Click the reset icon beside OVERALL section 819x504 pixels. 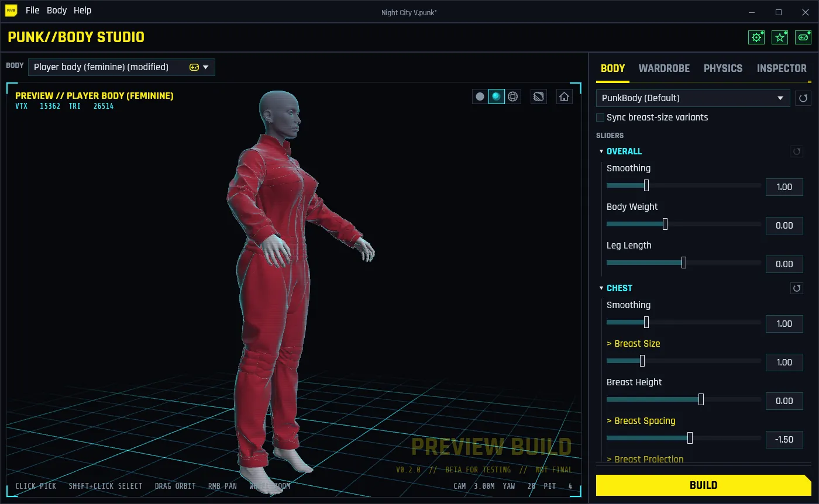click(x=796, y=151)
